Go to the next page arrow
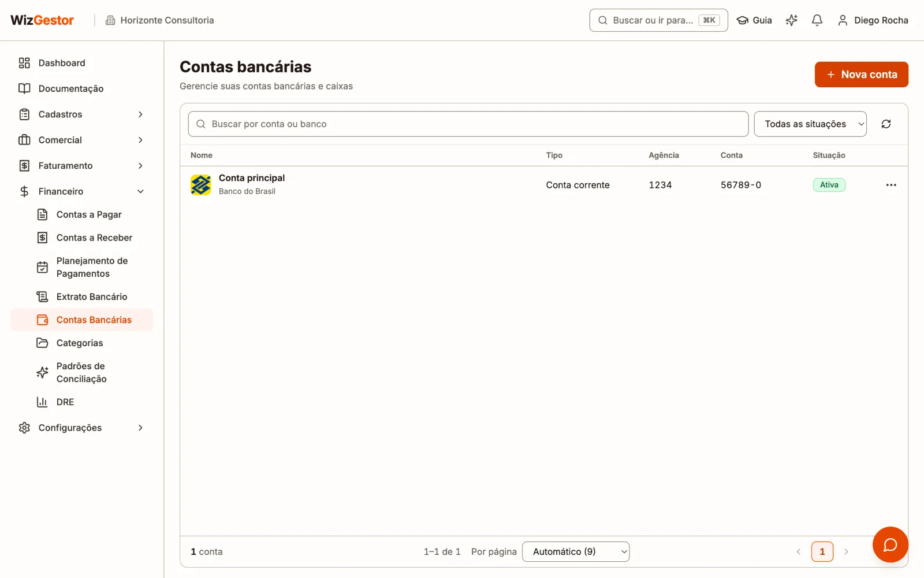The height and width of the screenshot is (578, 924). click(846, 551)
